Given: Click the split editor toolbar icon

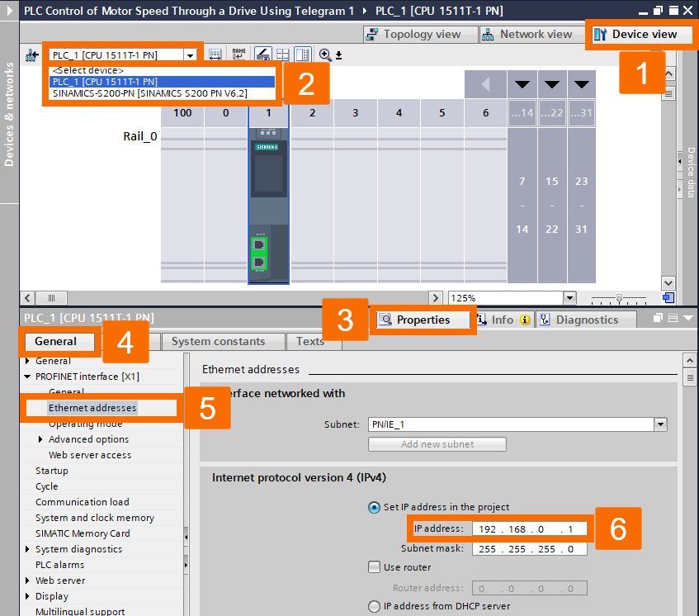Looking at the screenshot, I should (x=302, y=54).
